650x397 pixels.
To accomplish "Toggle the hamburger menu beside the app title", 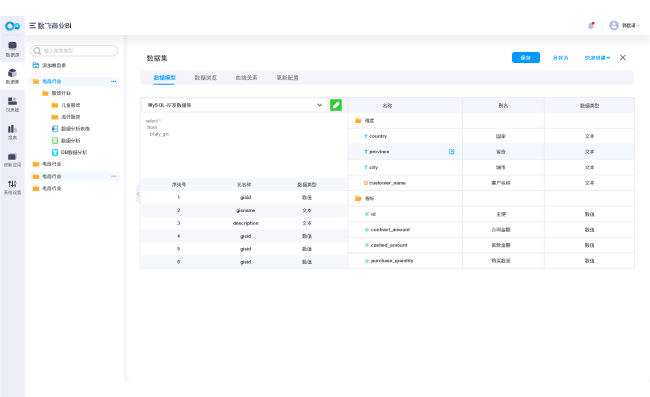I will (x=32, y=26).
